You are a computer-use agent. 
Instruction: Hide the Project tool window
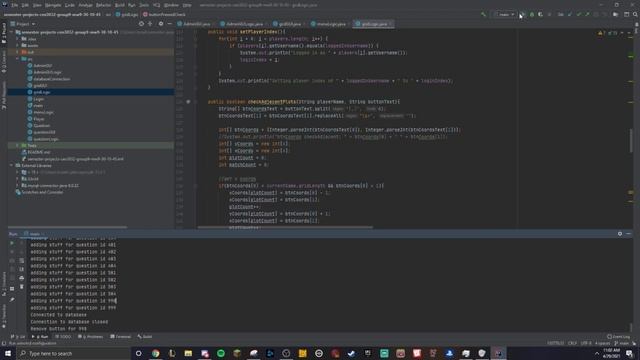[170, 24]
